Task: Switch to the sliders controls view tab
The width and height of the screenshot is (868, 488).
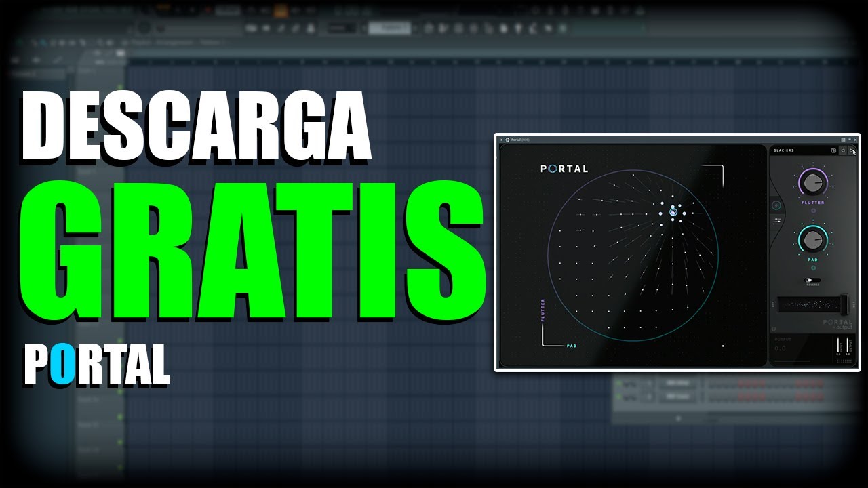Action: (777, 220)
